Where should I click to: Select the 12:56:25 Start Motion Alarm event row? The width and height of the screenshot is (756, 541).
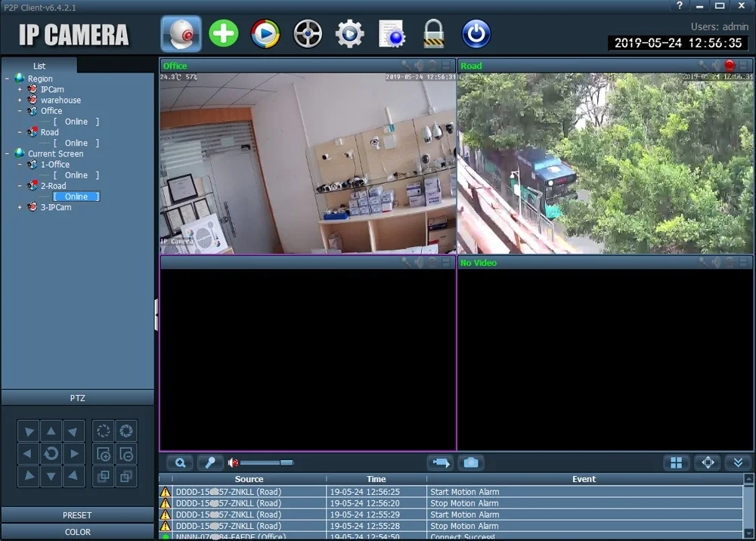[x=451, y=492]
